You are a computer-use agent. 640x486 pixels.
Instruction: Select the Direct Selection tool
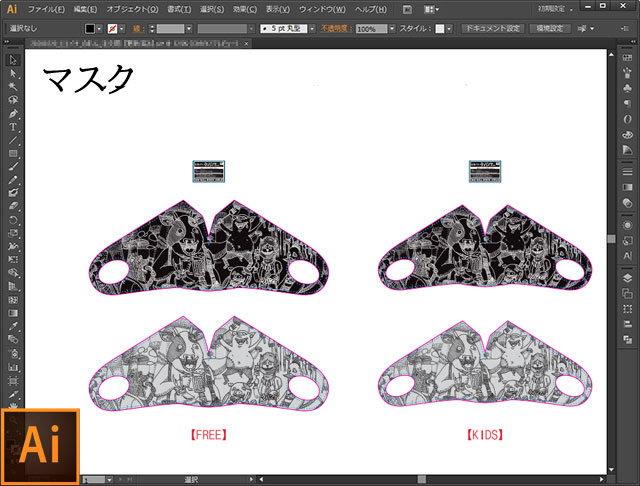tap(13, 73)
